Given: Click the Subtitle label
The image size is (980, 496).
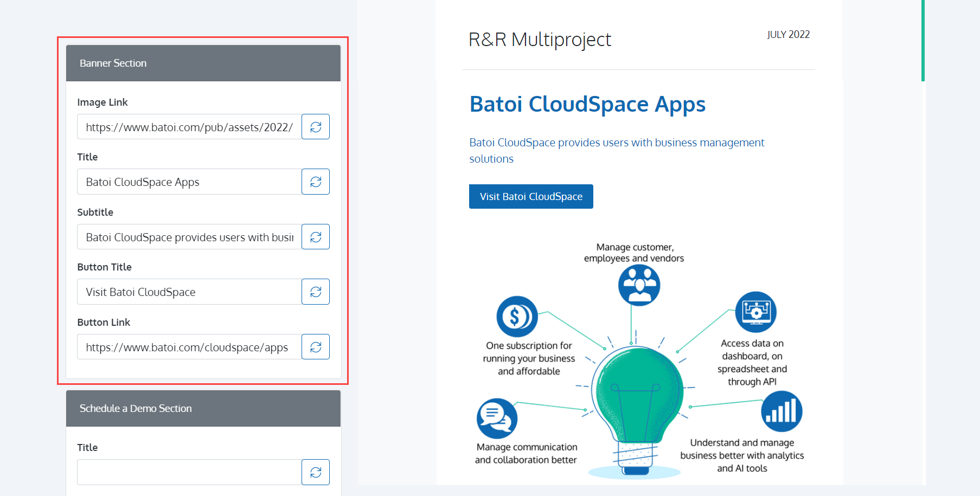Looking at the screenshot, I should (95, 212).
